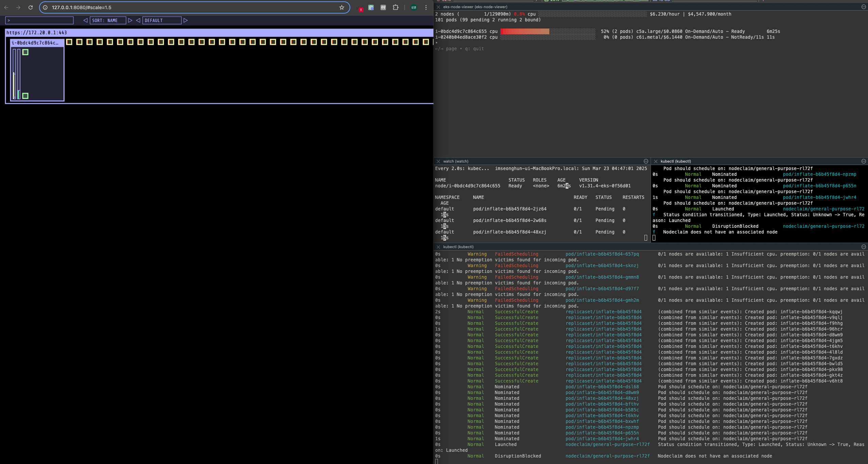Open the DEFAULT theme selector box

point(162,20)
